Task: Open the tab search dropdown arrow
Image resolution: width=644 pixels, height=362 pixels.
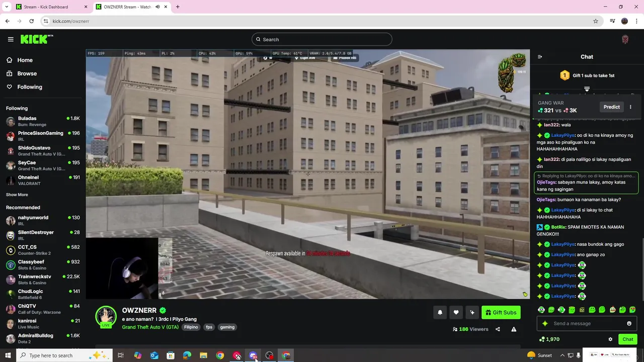Action: coord(7,7)
